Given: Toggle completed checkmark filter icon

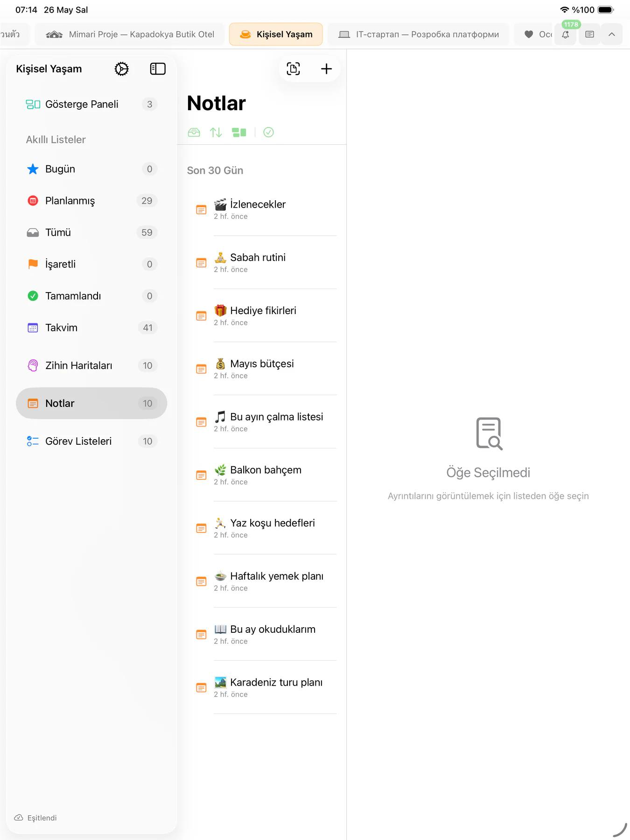Looking at the screenshot, I should [x=268, y=133].
